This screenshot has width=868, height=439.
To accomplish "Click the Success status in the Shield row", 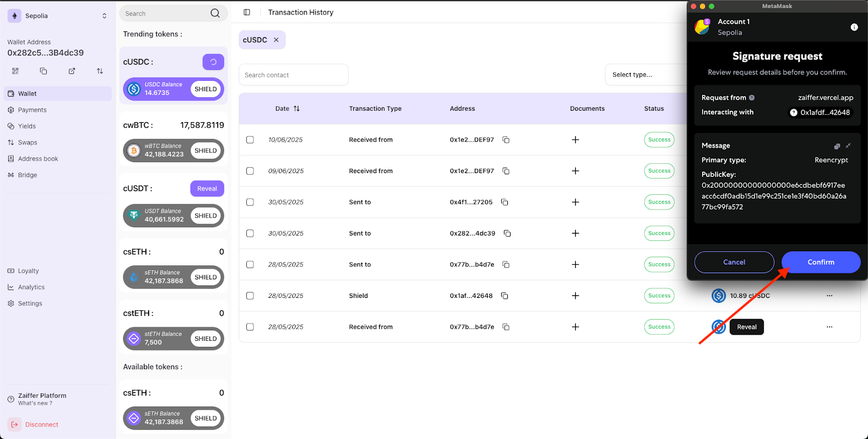I will (x=659, y=296).
